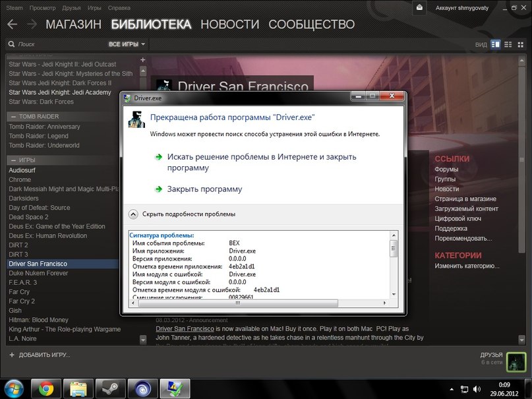The height and width of the screenshot is (399, 532).
Task: Click the search magnifier icon
Action: [x=11, y=44]
